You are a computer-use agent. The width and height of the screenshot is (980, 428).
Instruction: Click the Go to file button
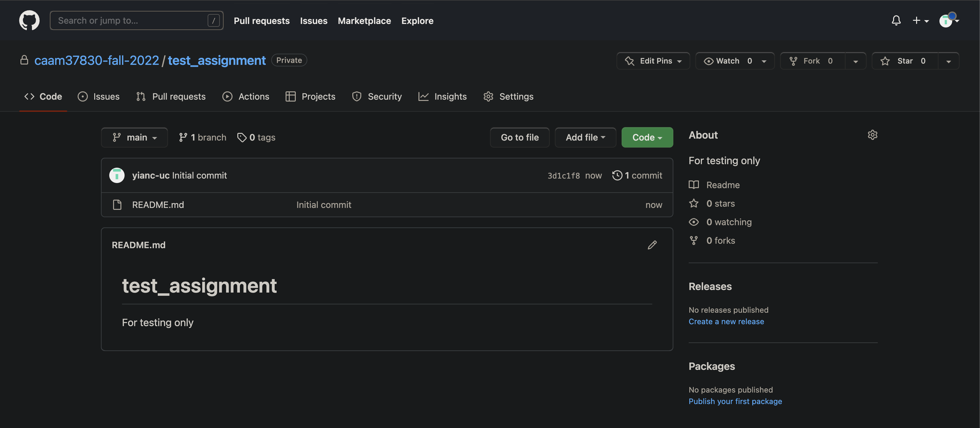[x=519, y=137]
